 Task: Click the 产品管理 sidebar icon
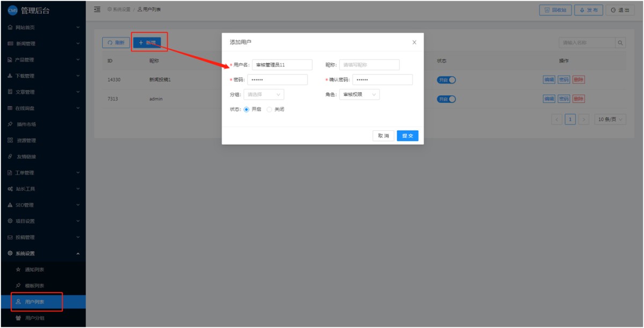coord(10,59)
